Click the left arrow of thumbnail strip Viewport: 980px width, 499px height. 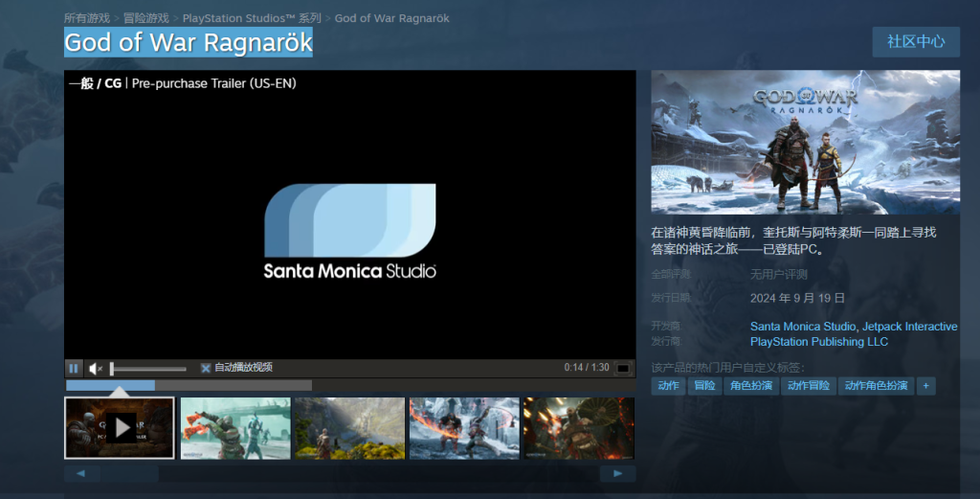point(81,473)
